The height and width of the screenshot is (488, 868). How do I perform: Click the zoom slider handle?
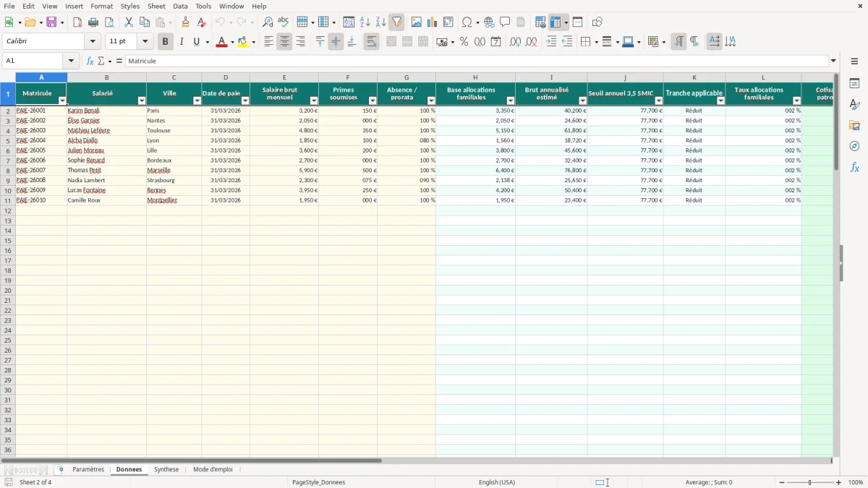809,482
